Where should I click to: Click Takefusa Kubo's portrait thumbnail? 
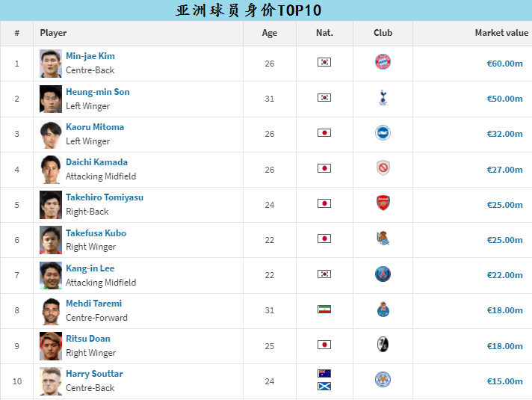pyautogui.click(x=51, y=240)
